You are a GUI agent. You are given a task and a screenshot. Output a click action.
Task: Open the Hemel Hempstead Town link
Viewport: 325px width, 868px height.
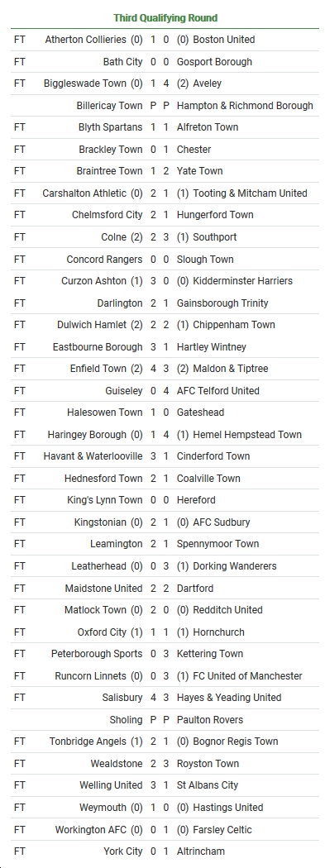[x=247, y=435]
